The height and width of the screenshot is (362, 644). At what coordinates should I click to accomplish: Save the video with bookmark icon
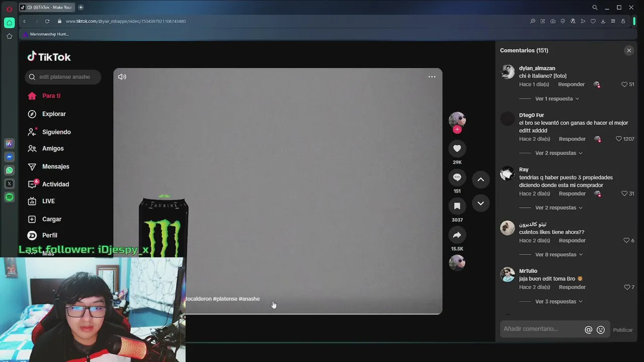457,206
